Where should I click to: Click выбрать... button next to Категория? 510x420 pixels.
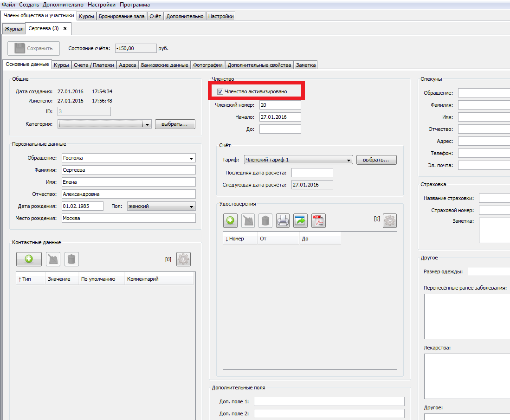(175, 124)
